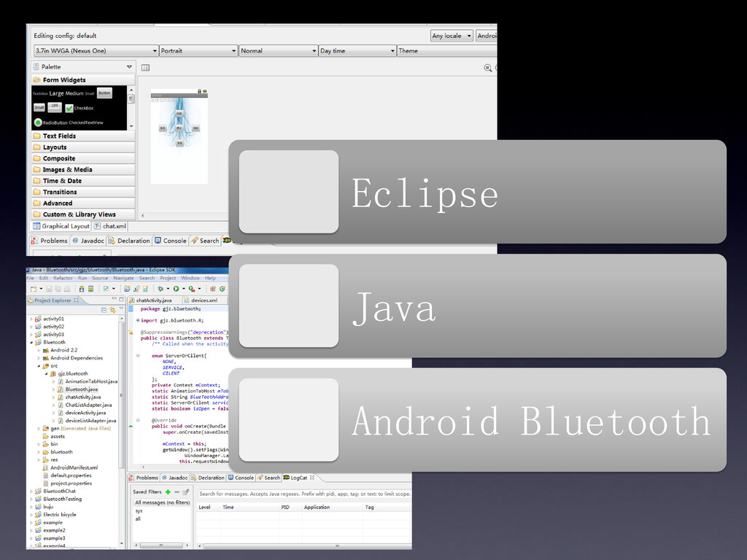Close the Project Explorer view tab

coord(76,300)
